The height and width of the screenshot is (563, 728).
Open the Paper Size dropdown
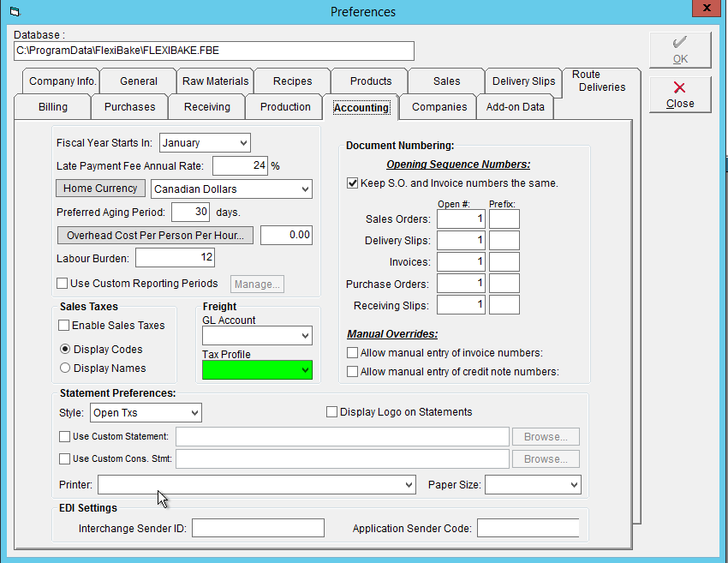click(x=533, y=484)
